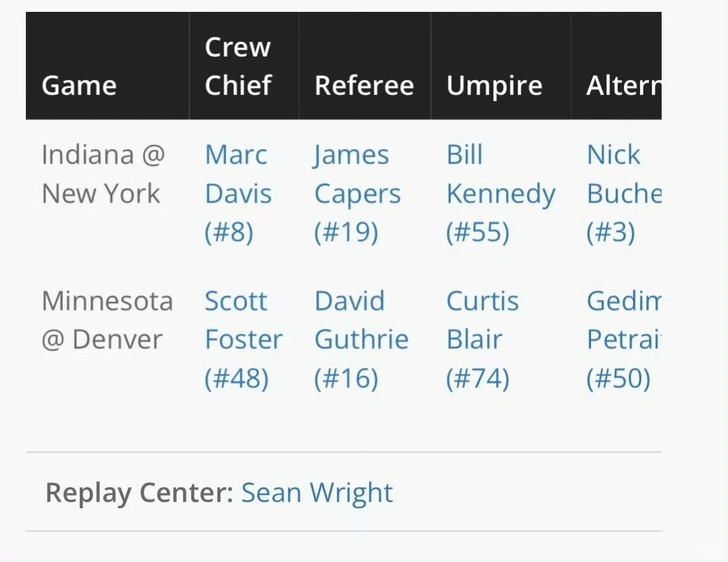Viewport: 728px width, 562px height.
Task: Open Bill Kennedy's umpire profile link
Action: pyautogui.click(x=500, y=175)
